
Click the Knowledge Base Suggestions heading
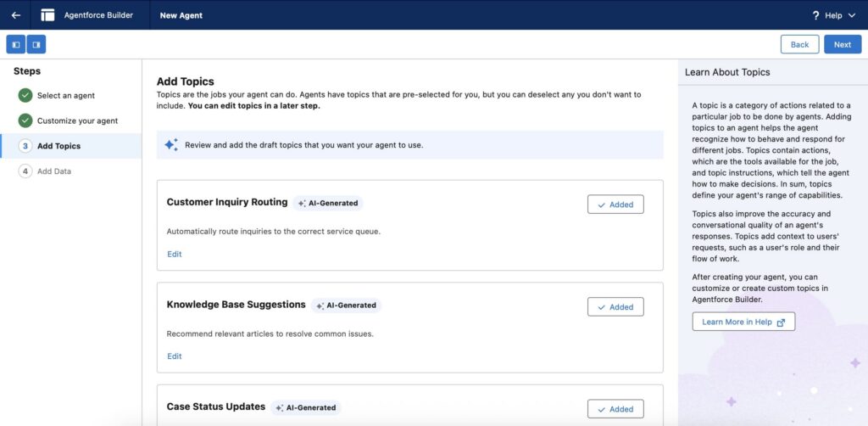(236, 305)
